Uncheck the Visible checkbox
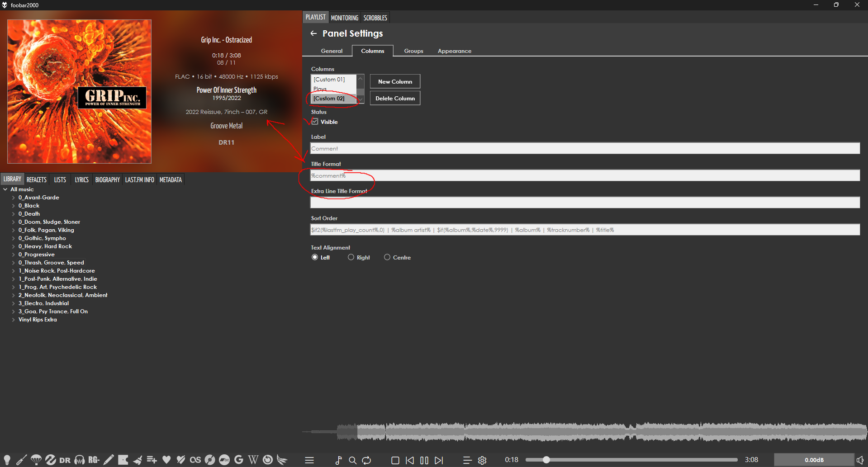868x467 pixels. (315, 122)
